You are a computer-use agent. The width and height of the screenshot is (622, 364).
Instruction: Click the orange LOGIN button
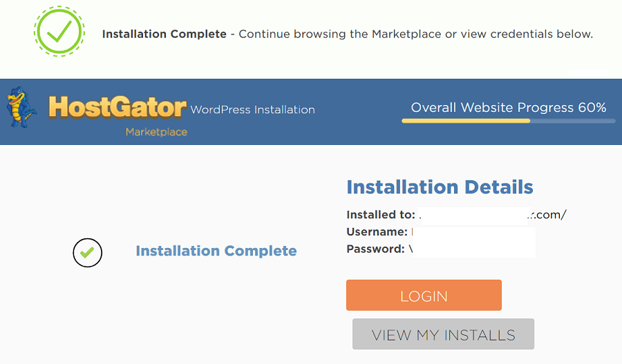424,295
